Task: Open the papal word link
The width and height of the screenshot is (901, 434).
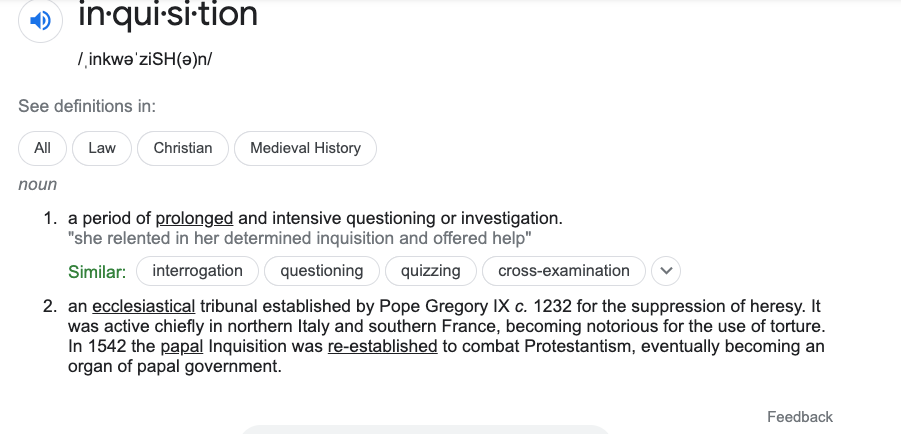Action: [182, 347]
